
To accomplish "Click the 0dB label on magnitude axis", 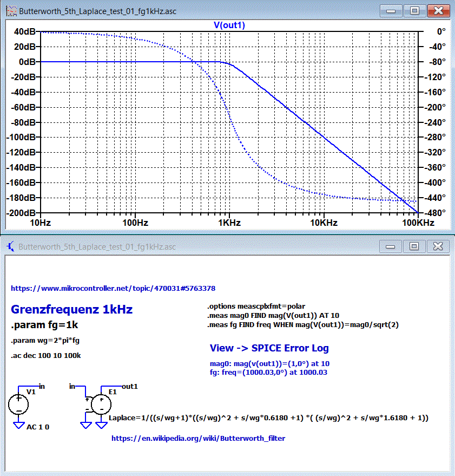I will click(x=27, y=62).
